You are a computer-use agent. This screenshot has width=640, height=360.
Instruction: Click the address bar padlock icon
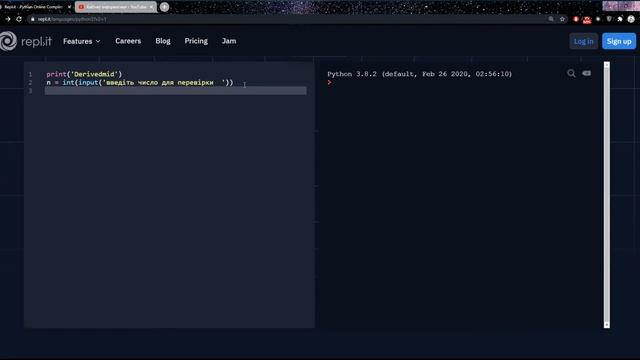click(33, 19)
